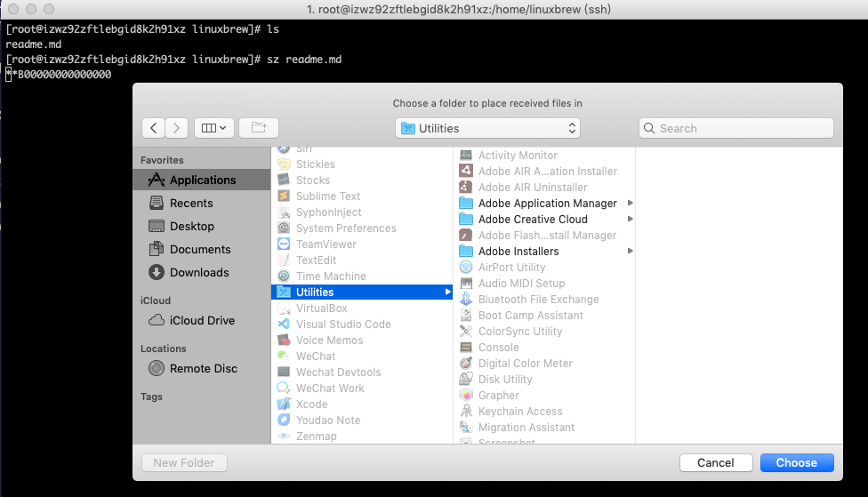Open the Utilities location popup menu
Viewport: 868px width, 497px height.
[x=487, y=128]
